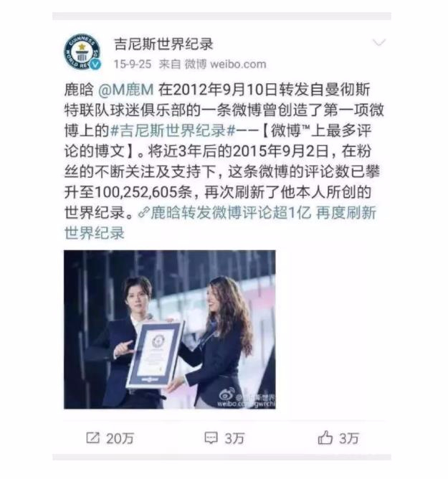Viewport: 448px width, 479px height.
Task: Open article link 鹿晗转发微博评论超1亿
Action: [231, 213]
